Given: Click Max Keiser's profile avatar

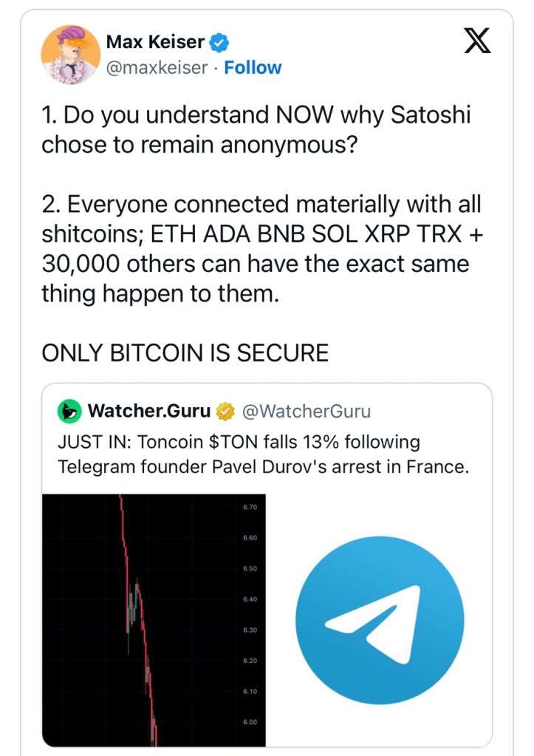Looking at the screenshot, I should click(x=71, y=54).
